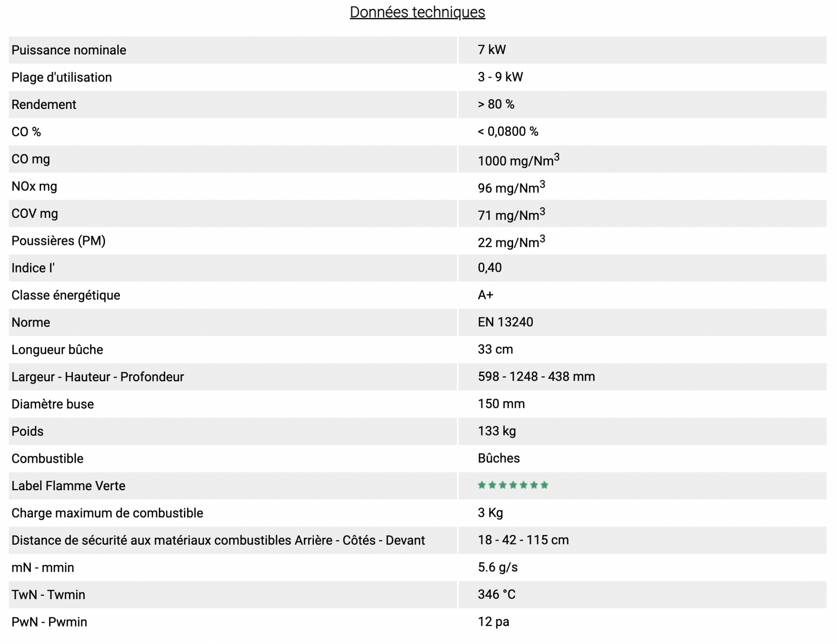Select the 598 - 1248 - 438 mm dimensions
This screenshot has width=837, height=644.
[x=536, y=376]
